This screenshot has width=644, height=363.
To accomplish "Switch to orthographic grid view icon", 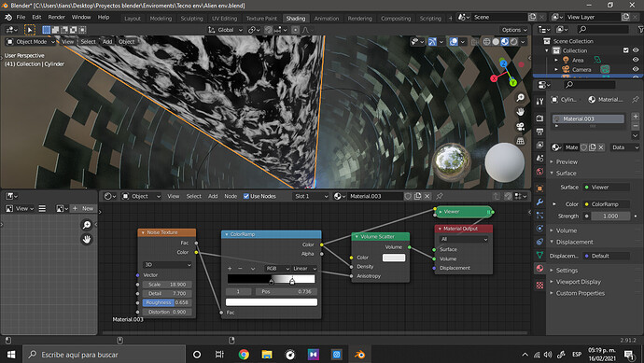I will coord(521,141).
